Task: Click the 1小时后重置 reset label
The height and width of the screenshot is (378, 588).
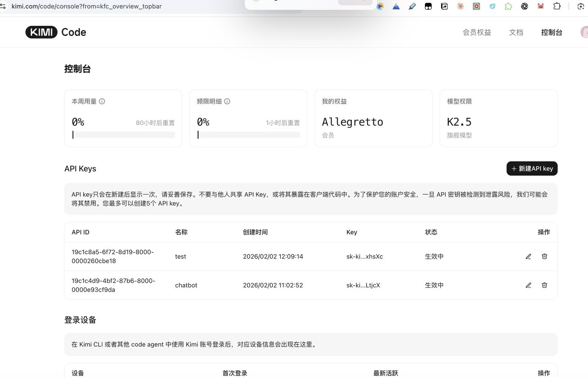Action: point(283,123)
